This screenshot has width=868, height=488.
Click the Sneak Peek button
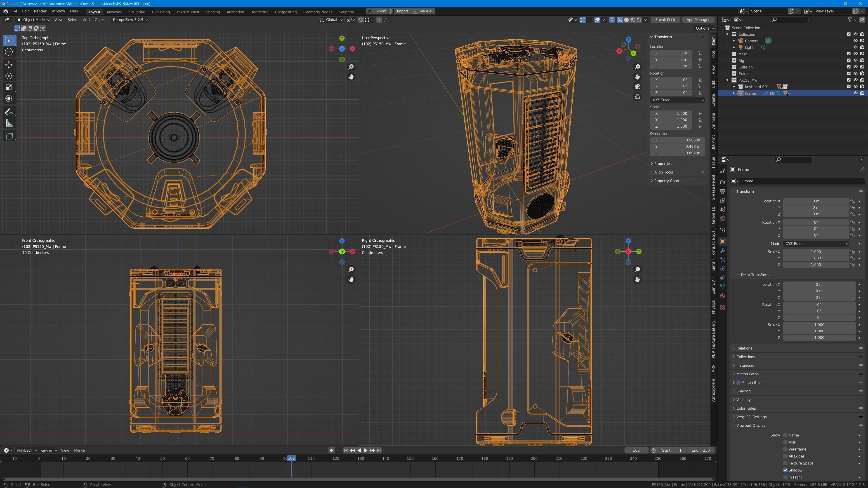(x=665, y=20)
